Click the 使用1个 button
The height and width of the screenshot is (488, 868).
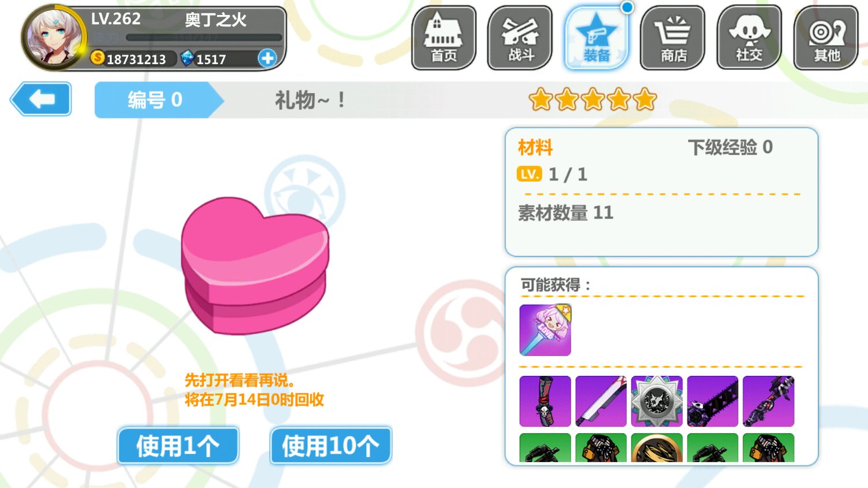click(178, 446)
